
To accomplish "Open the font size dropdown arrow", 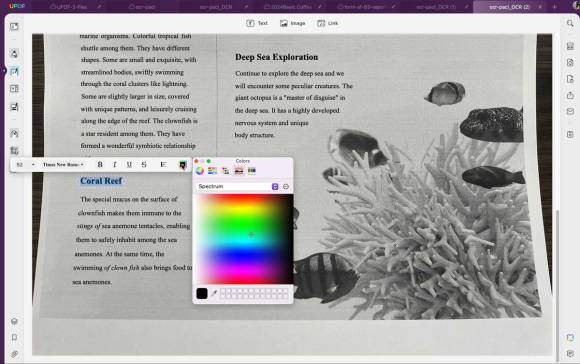I will click(33, 165).
